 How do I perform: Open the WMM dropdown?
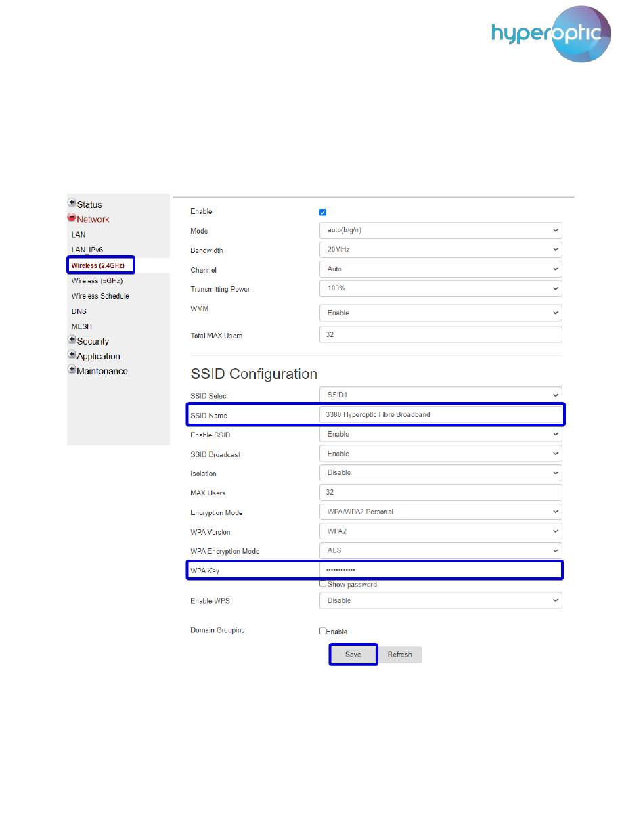(x=441, y=313)
